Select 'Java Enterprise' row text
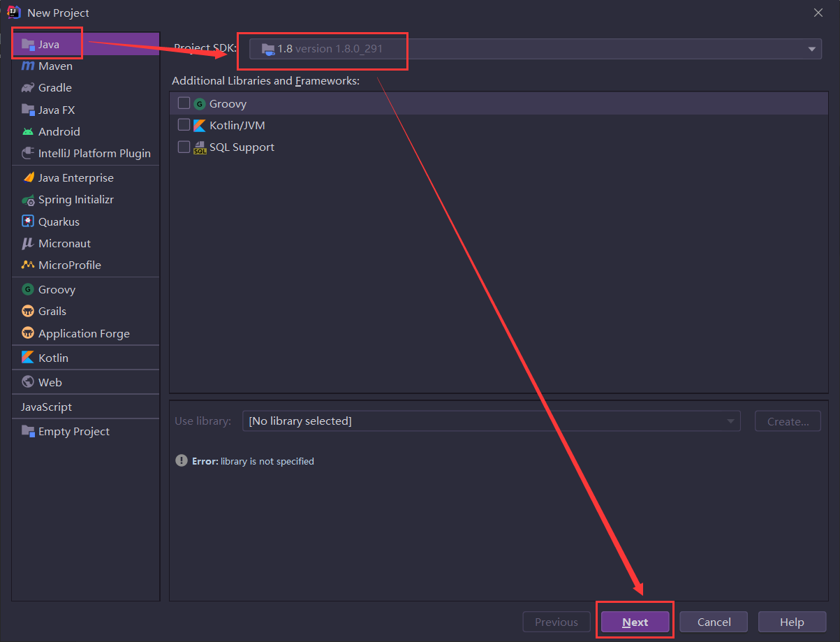 pyautogui.click(x=76, y=177)
